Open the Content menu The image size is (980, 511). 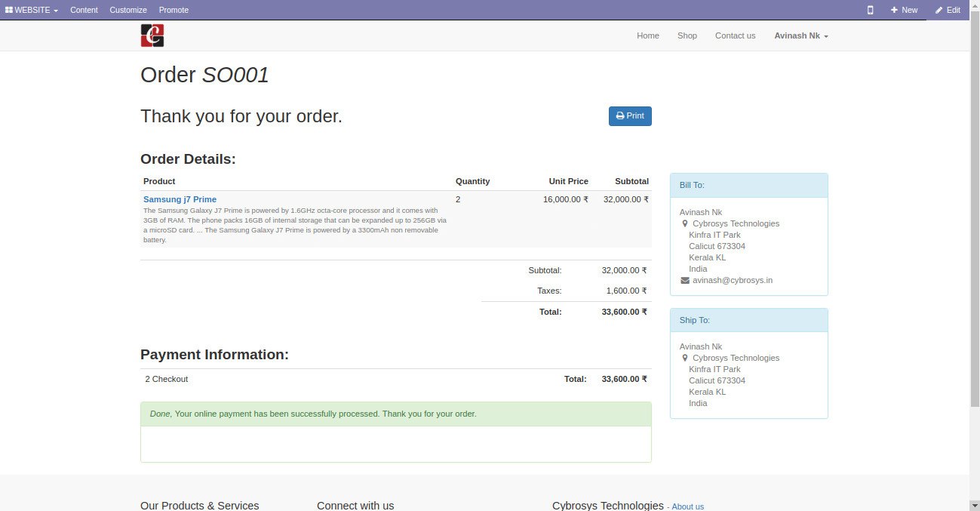pos(84,10)
